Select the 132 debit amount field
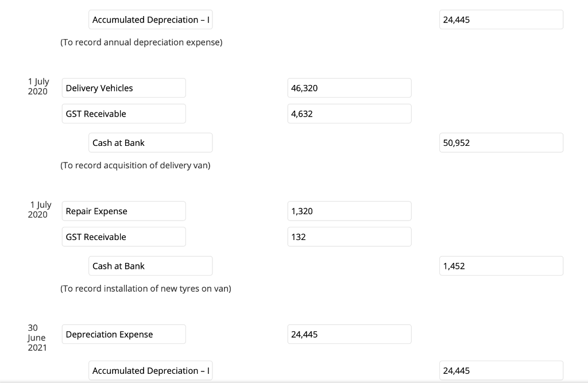The height and width of the screenshot is (383, 588). [349, 237]
